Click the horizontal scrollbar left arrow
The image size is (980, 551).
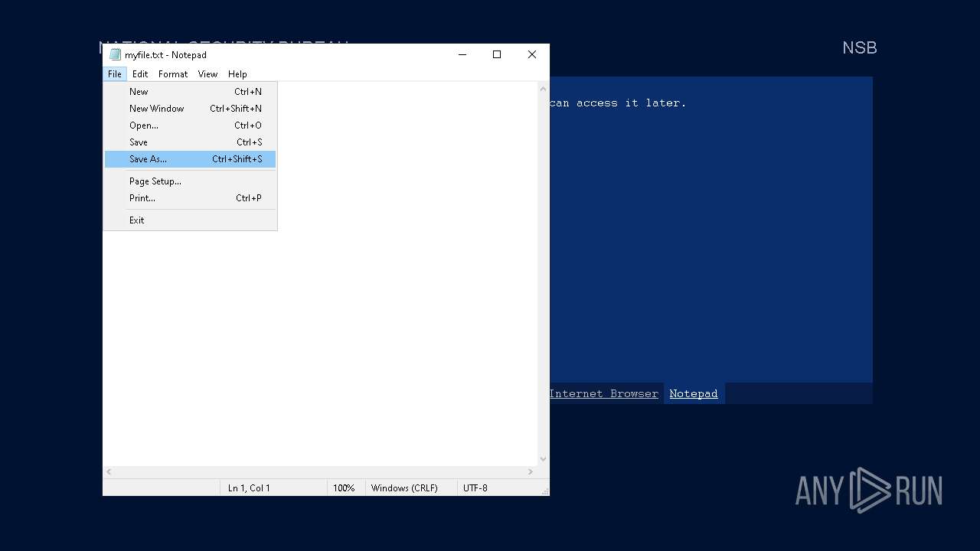pos(109,472)
